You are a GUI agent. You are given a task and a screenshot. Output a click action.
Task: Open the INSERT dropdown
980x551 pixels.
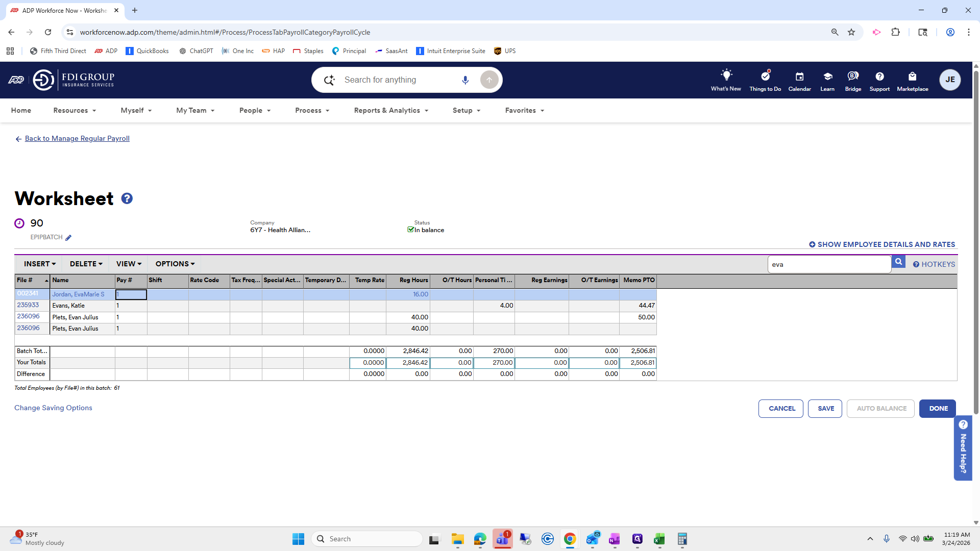(x=39, y=264)
